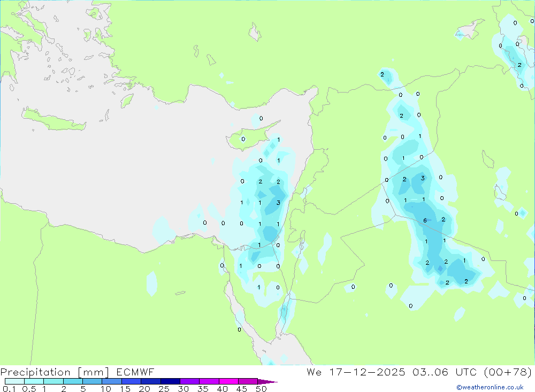Click the '6' precipitation value on map
The image size is (535, 392).
(425, 220)
